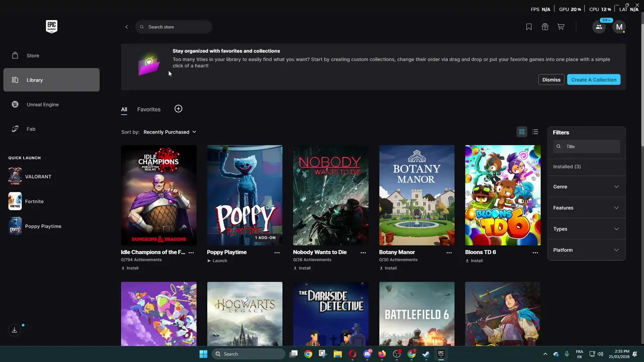Open the wishlist bookmark icon
644x362 pixels.
pos(529,27)
